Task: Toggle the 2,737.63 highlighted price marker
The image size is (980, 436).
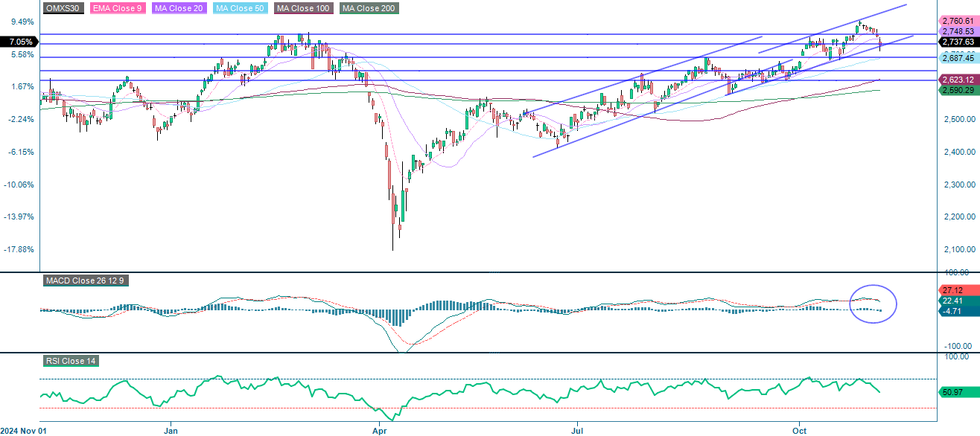Action: point(958,42)
